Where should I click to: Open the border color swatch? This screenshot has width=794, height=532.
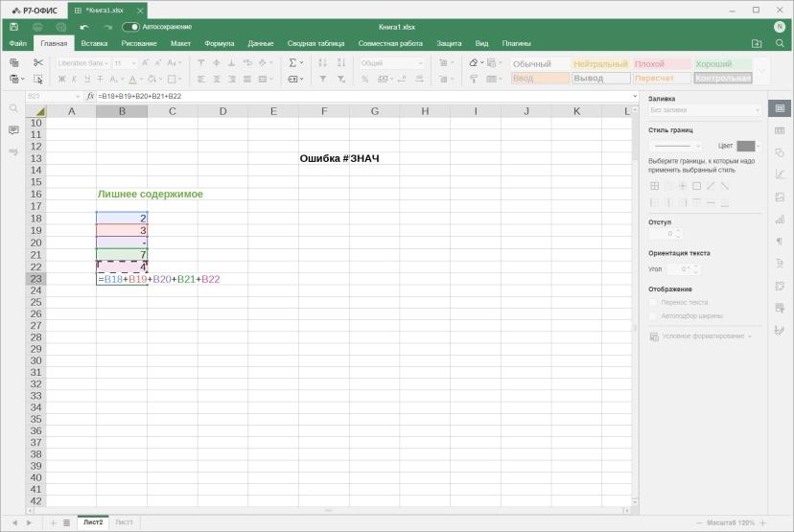748,146
